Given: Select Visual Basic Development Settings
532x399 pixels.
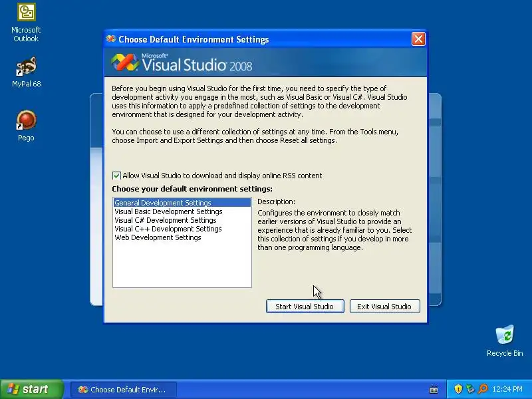Looking at the screenshot, I should pyautogui.click(x=182, y=211).
